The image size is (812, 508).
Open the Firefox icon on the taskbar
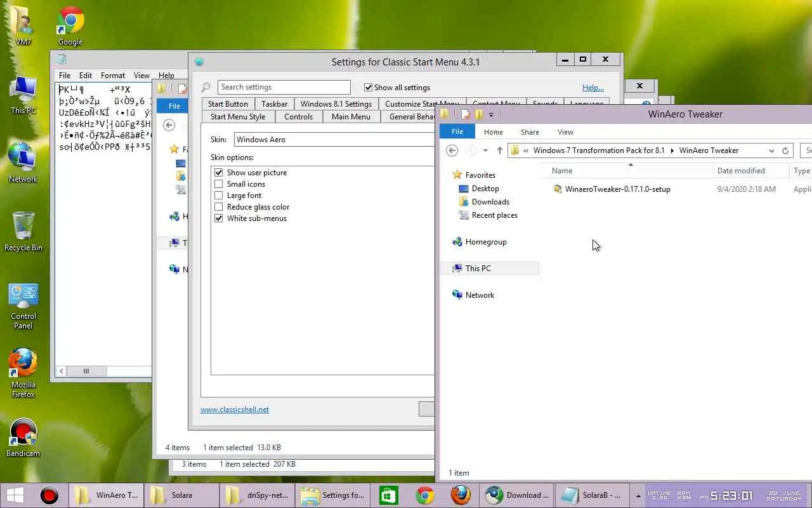tap(461, 495)
